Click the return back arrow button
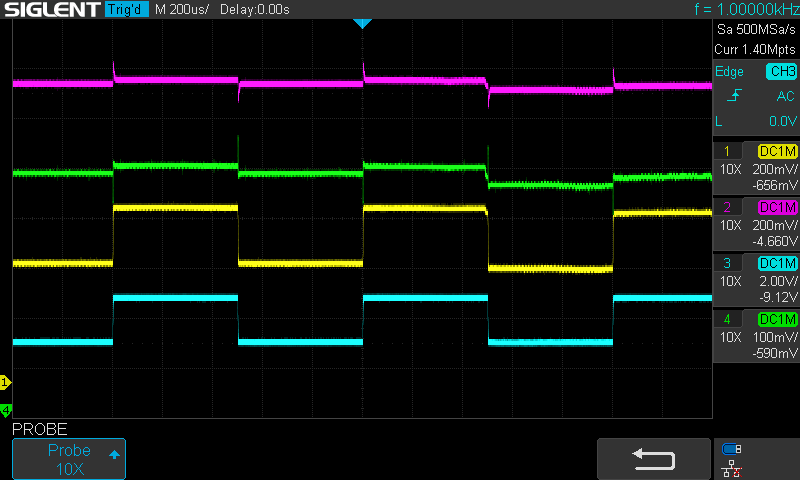The image size is (800, 480). (654, 459)
